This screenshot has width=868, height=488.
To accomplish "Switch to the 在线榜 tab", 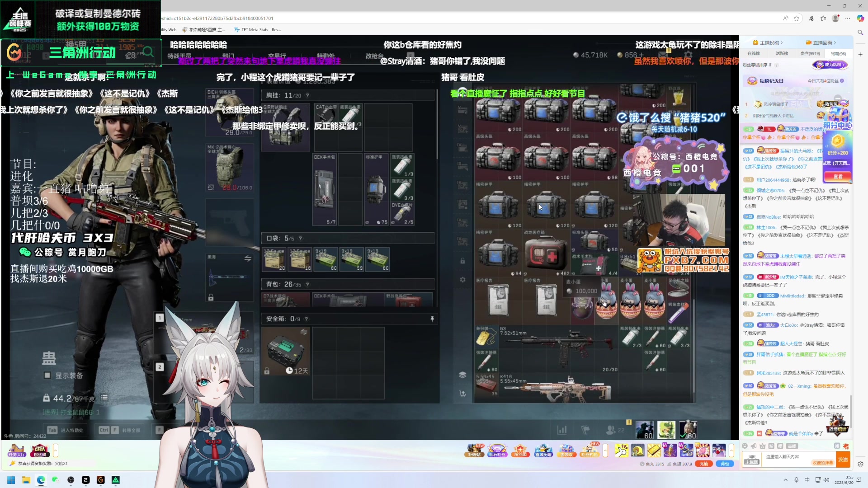I will tap(754, 53).
